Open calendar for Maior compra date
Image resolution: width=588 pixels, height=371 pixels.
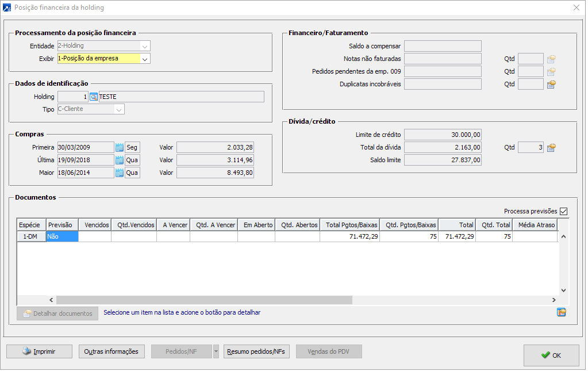(x=120, y=173)
